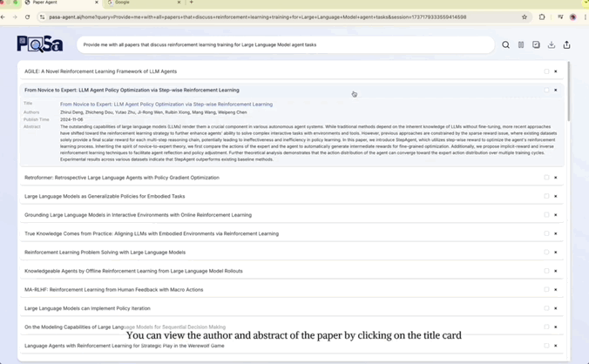This screenshot has width=589, height=364.
Task: Bookmark this page with the star icon
Action: [x=525, y=17]
